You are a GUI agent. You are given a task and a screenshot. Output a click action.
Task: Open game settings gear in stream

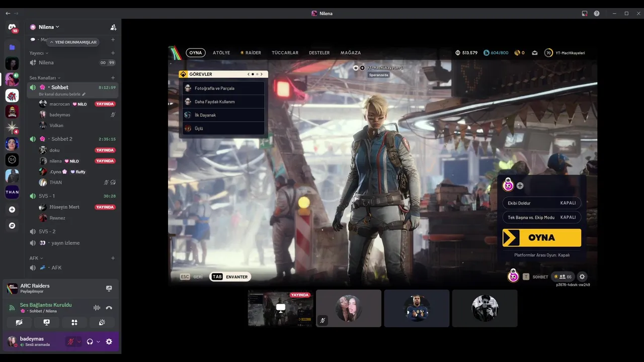point(582,277)
